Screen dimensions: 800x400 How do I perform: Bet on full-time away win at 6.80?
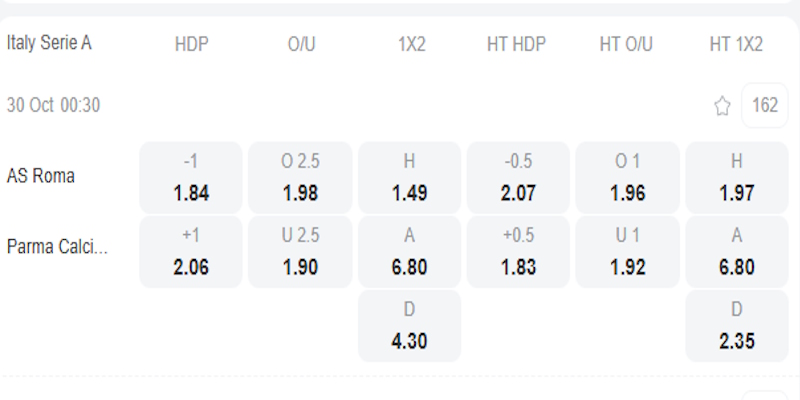(409, 252)
